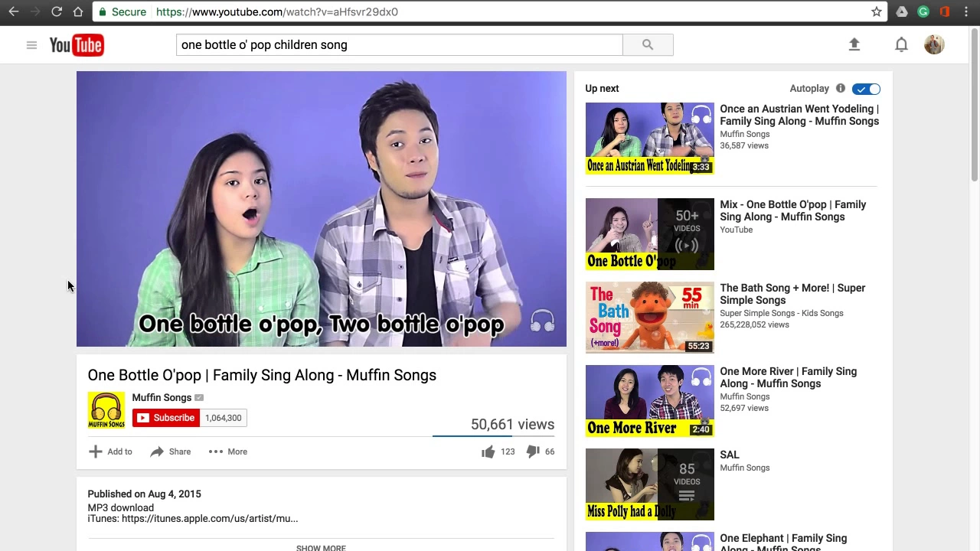Open the Share options
980x551 pixels.
170,452
